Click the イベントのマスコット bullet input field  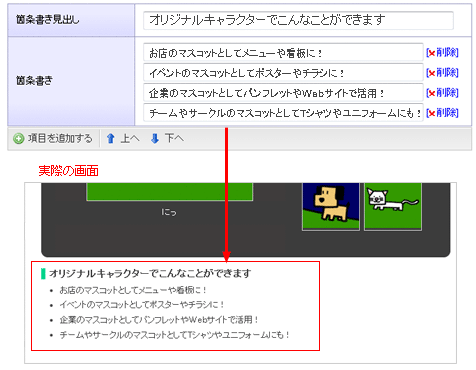pyautogui.click(x=283, y=72)
